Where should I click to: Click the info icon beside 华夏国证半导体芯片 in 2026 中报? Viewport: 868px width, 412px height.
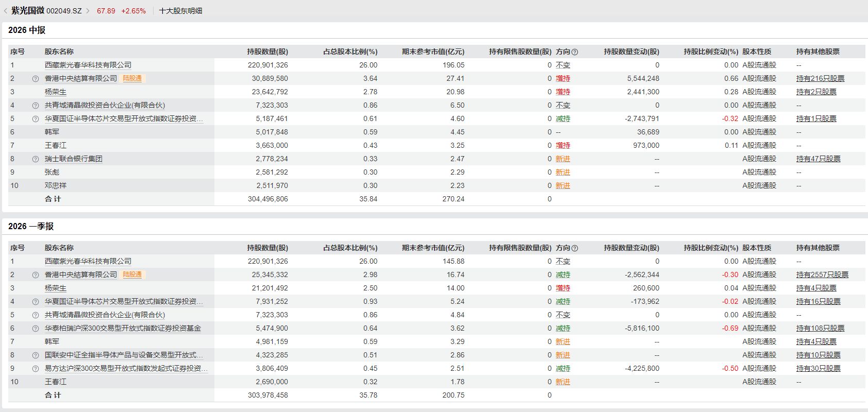[36, 119]
